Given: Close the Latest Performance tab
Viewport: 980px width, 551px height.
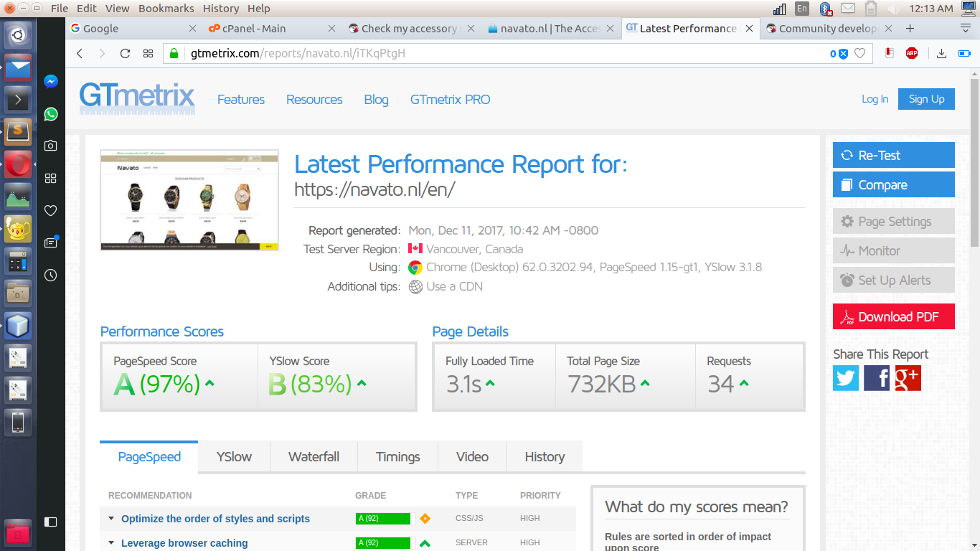Looking at the screenshot, I should pos(749,29).
